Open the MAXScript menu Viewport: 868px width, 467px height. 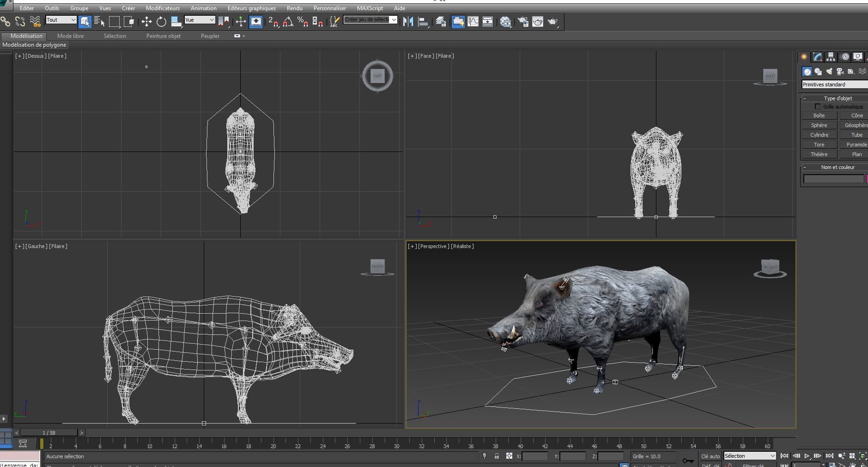(x=370, y=8)
